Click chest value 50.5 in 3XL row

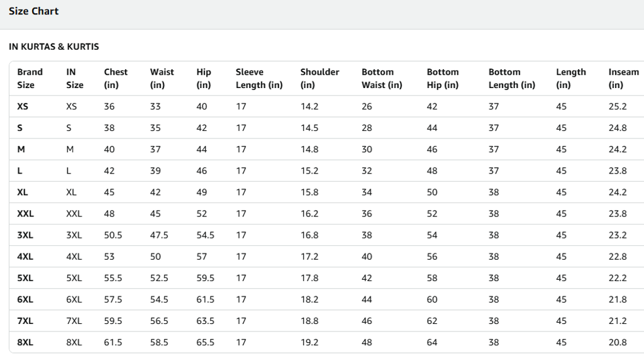pos(113,235)
